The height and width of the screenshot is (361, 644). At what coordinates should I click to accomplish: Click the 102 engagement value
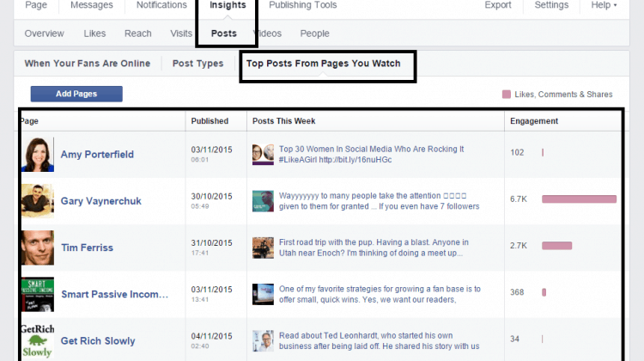coord(517,152)
